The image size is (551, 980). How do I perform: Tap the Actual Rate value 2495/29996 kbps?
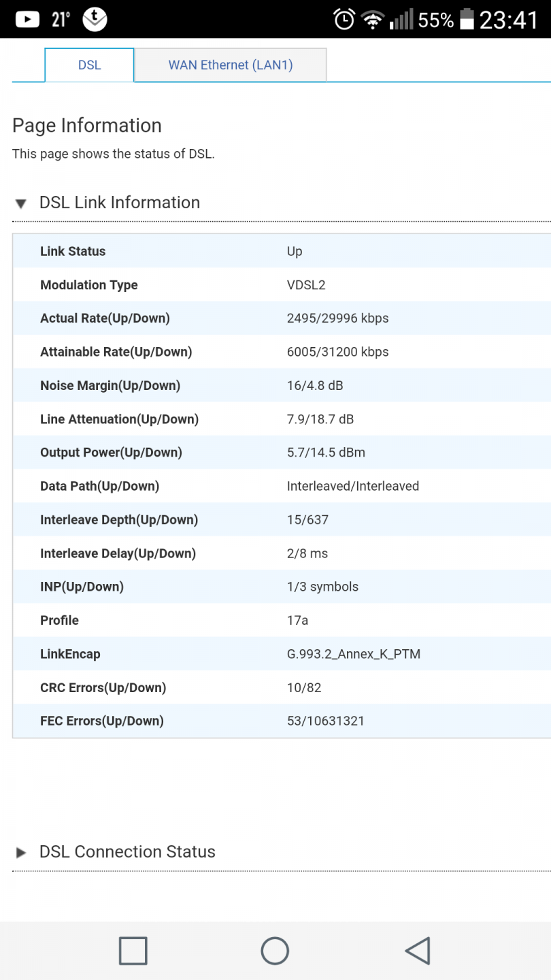[x=337, y=318]
